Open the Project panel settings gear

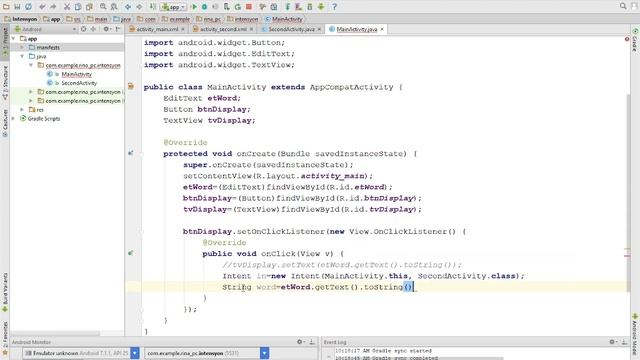pyautogui.click(x=107, y=29)
